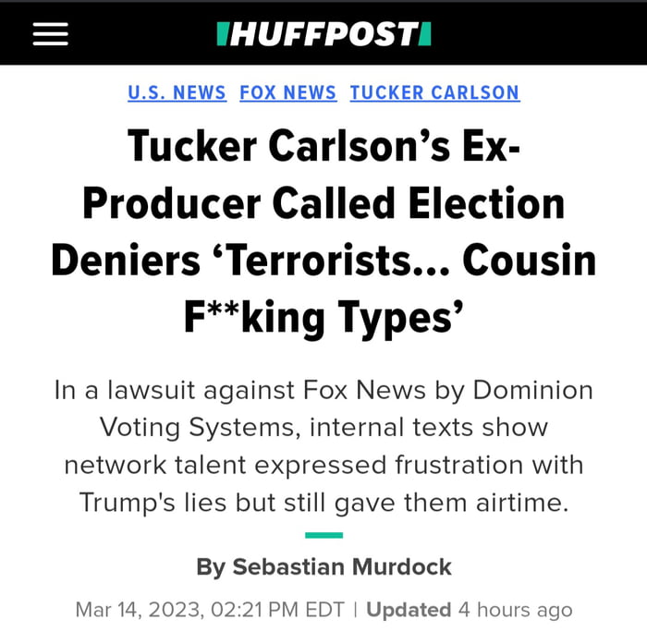Image resolution: width=647 pixels, height=644 pixels.
Task: Open the Tucker Carlson topic tag
Action: [434, 92]
